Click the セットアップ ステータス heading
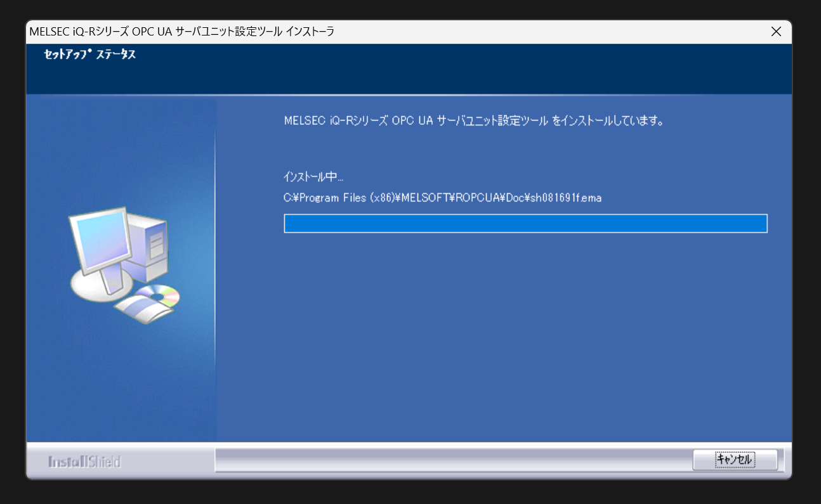The height and width of the screenshot is (504, 821). pyautogui.click(x=89, y=55)
